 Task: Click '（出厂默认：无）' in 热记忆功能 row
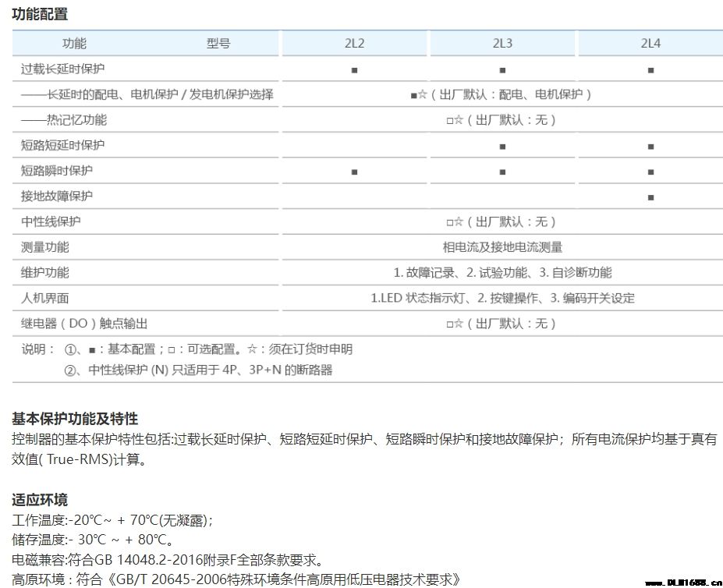click(511, 120)
